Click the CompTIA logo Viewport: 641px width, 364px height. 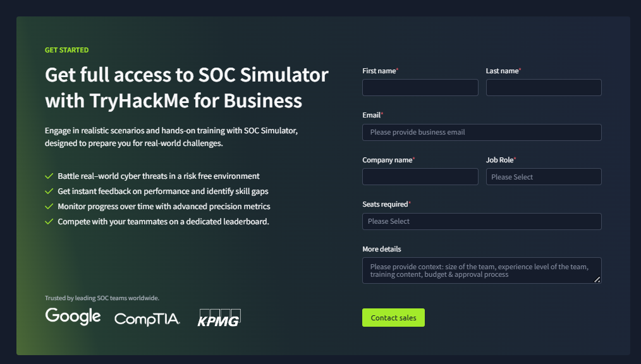tap(147, 319)
